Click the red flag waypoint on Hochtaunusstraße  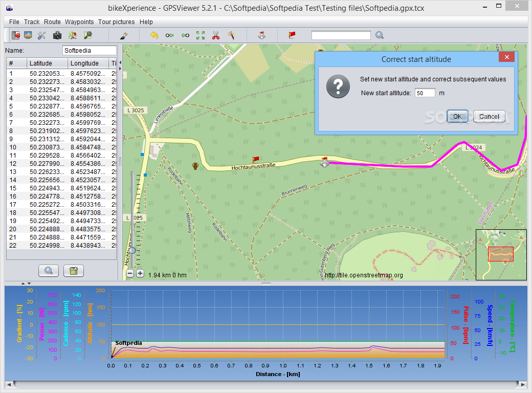(255, 159)
